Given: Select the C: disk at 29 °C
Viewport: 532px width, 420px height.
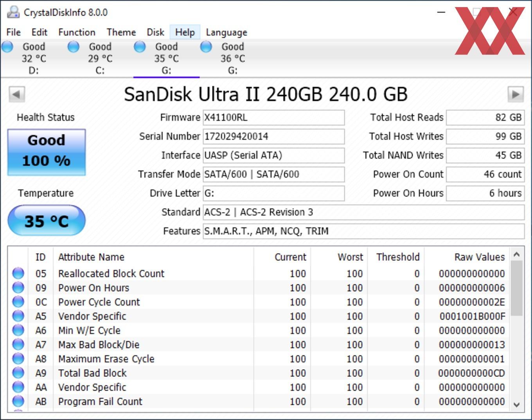Looking at the screenshot, I should [x=100, y=58].
